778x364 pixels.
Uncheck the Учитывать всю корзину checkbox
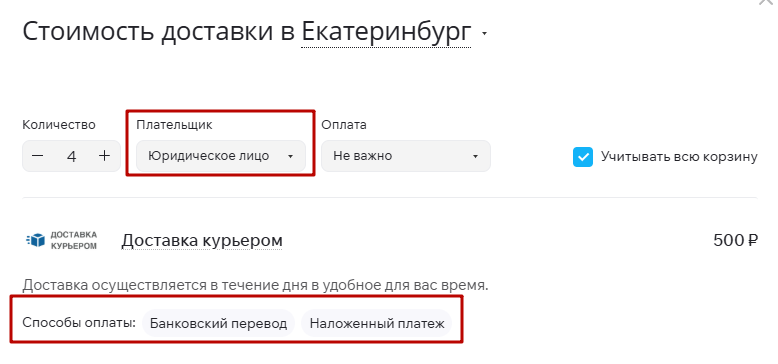[583, 157]
